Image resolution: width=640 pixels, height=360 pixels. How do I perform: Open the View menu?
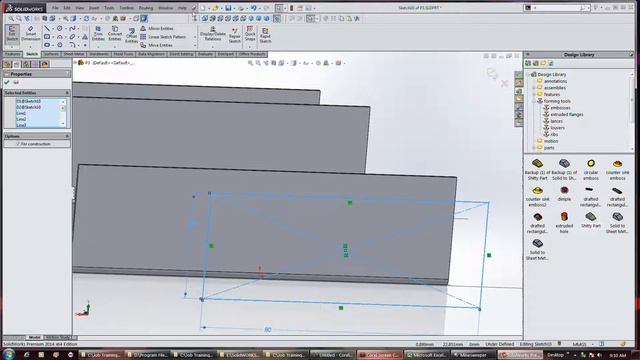pyautogui.click(x=80, y=8)
